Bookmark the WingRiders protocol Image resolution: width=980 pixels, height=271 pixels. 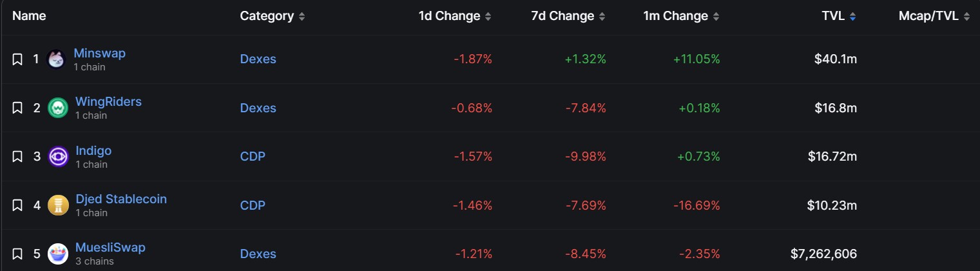click(17, 108)
